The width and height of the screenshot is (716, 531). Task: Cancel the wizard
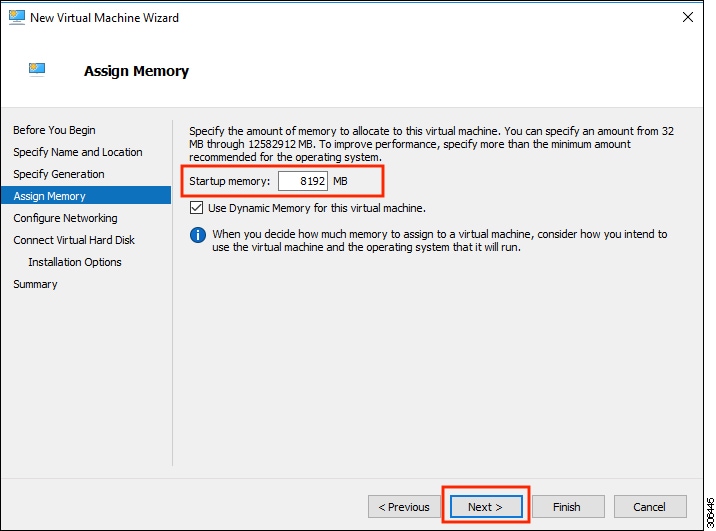(649, 507)
